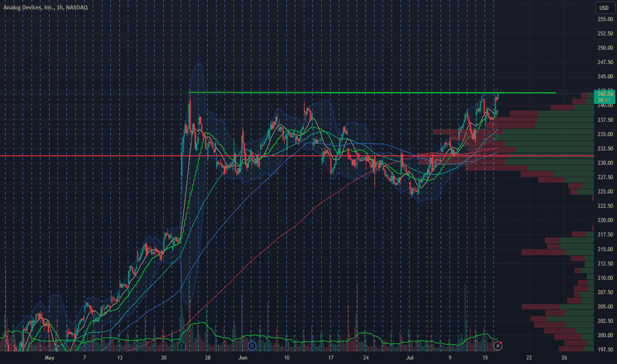
Task: Click the 200.00 price axis label
Action: 605,336
